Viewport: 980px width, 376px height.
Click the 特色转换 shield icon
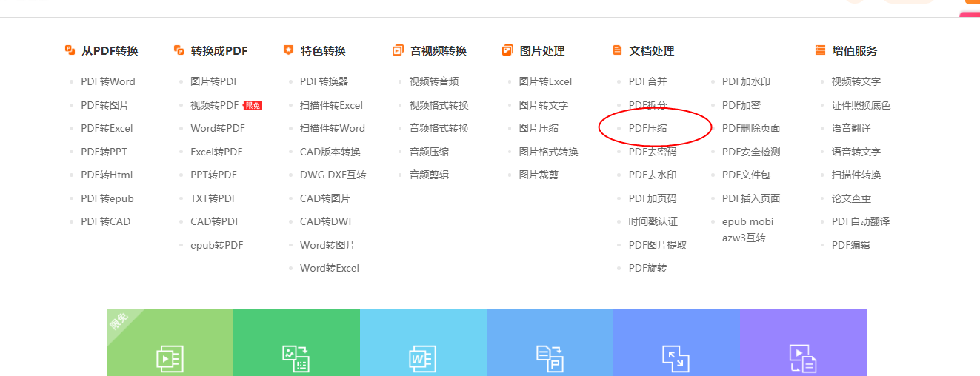click(288, 50)
